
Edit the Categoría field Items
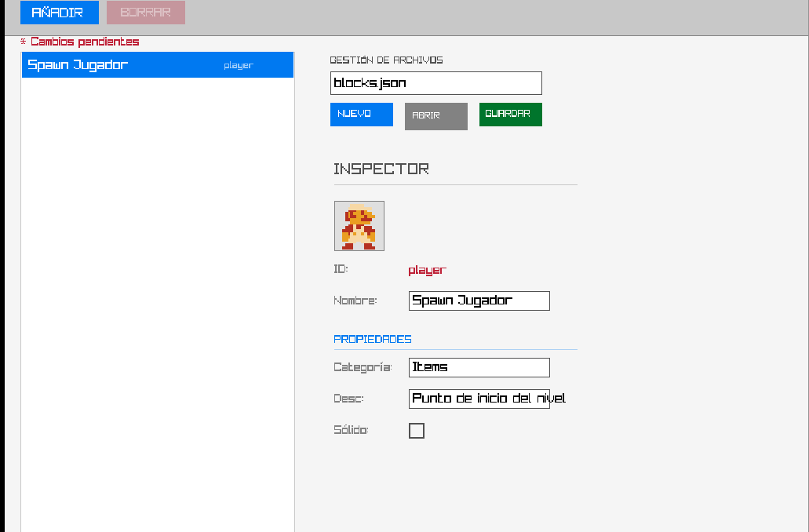[x=479, y=367]
